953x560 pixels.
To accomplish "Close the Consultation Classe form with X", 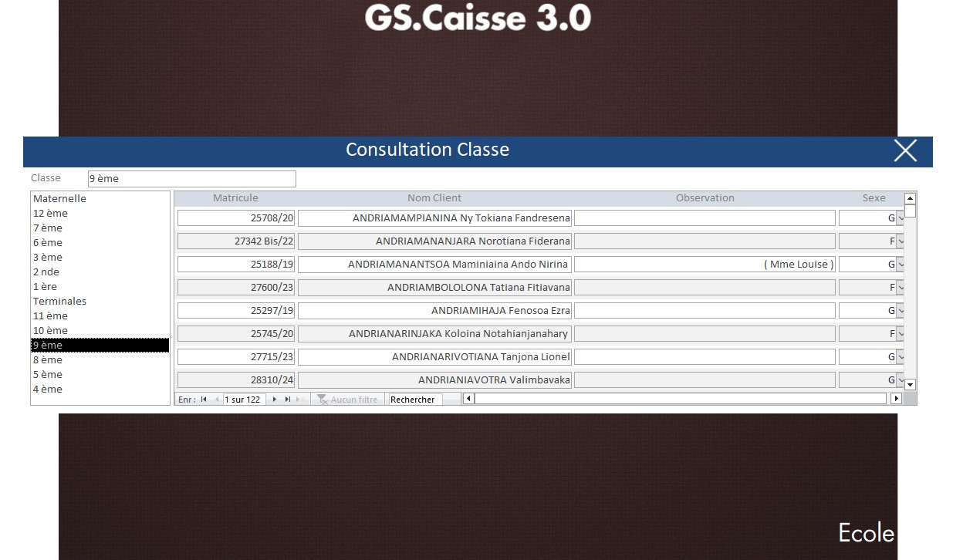I will 905,150.
